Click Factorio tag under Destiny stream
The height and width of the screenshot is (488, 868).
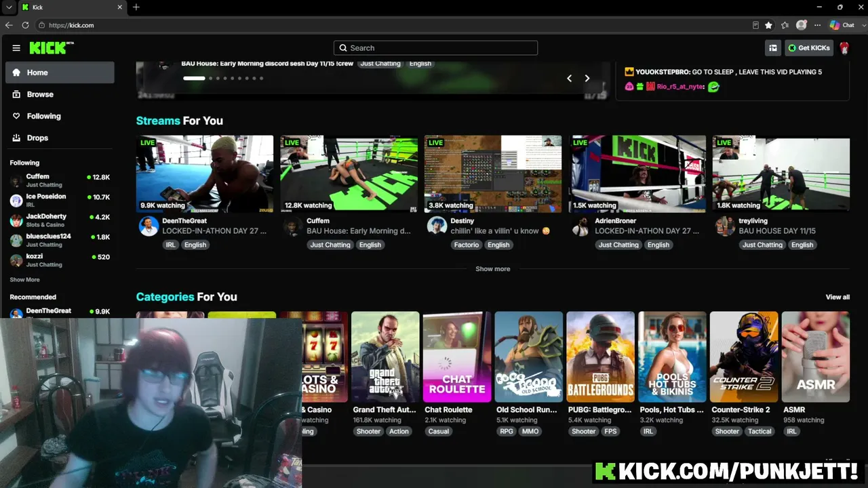coord(467,245)
